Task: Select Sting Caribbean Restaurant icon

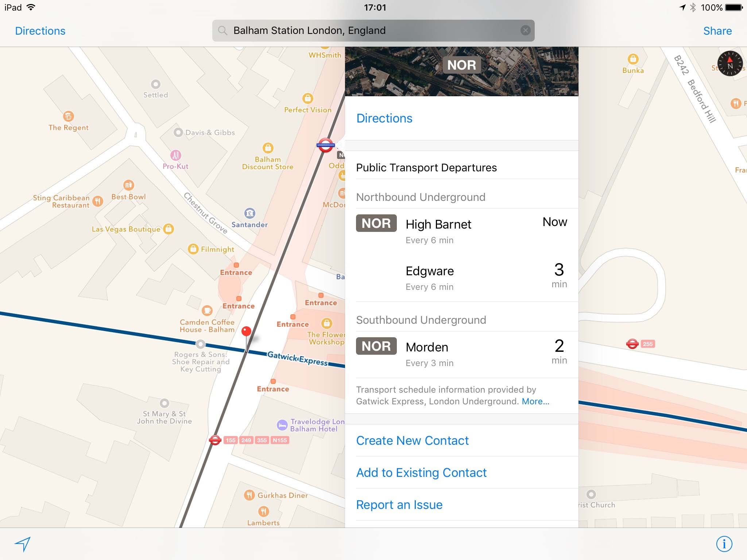Action: (97, 201)
